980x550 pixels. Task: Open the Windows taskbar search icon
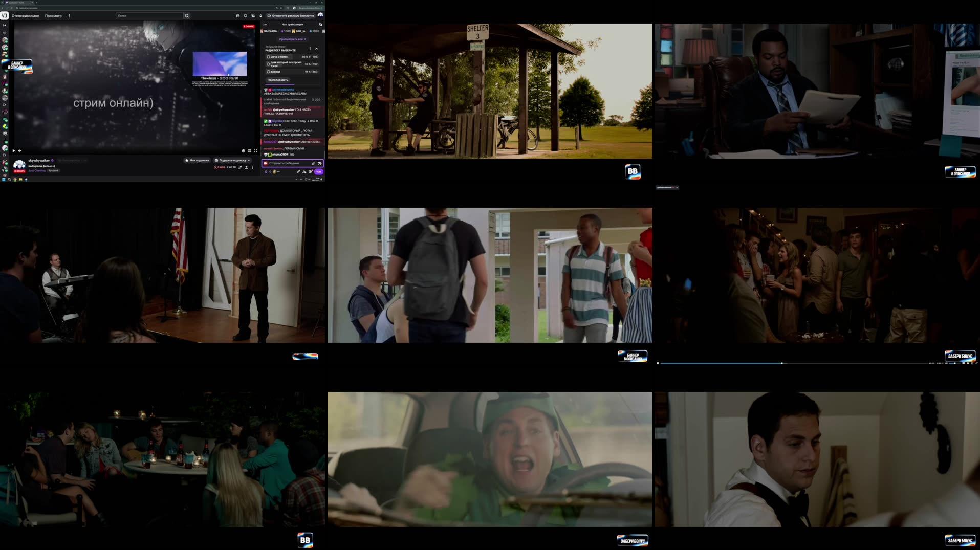click(9, 180)
